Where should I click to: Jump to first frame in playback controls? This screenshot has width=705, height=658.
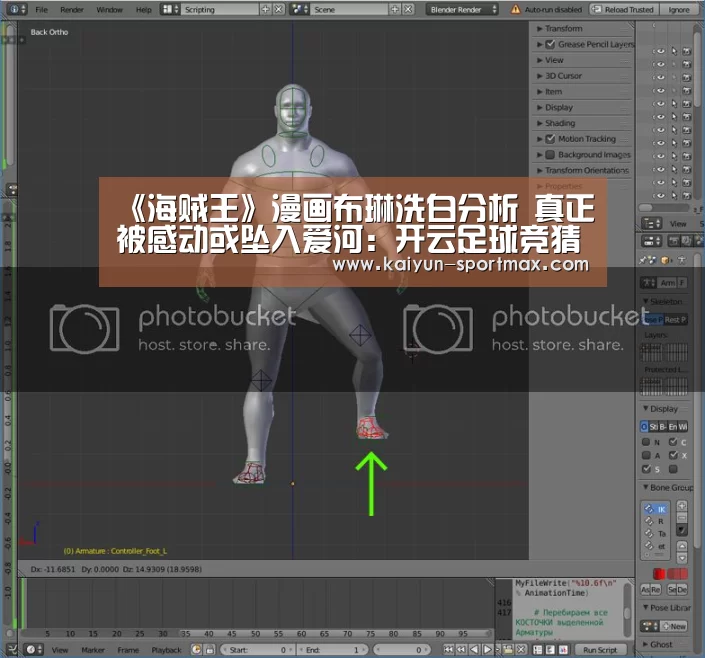click(x=448, y=649)
